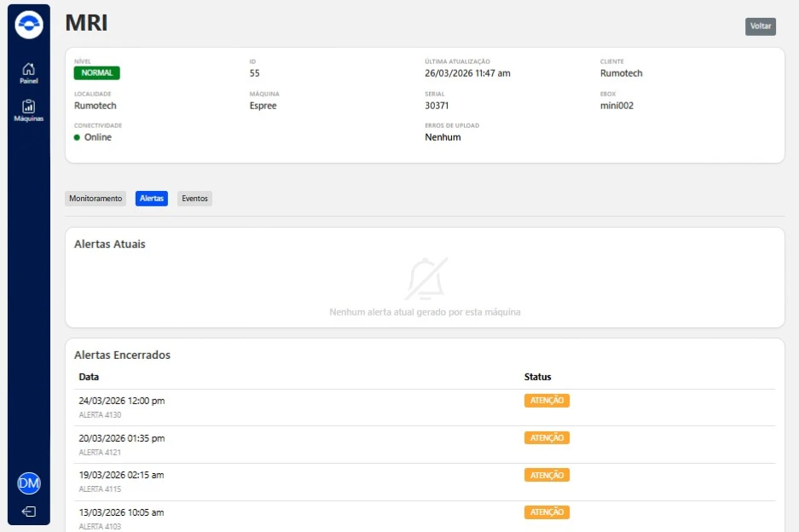Select the alert row from 19/03/2026 02:15 am

[x=121, y=476]
